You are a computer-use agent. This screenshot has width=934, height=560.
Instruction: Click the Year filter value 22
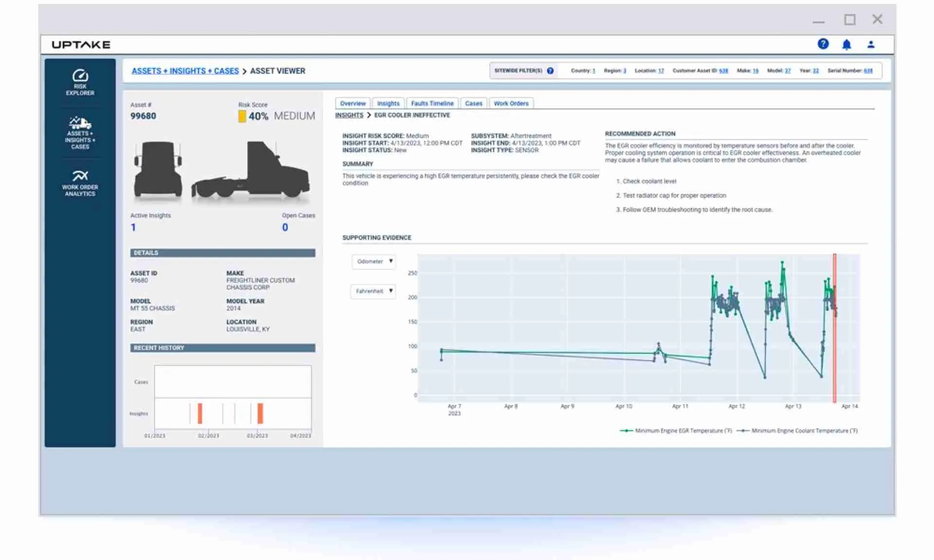point(816,71)
